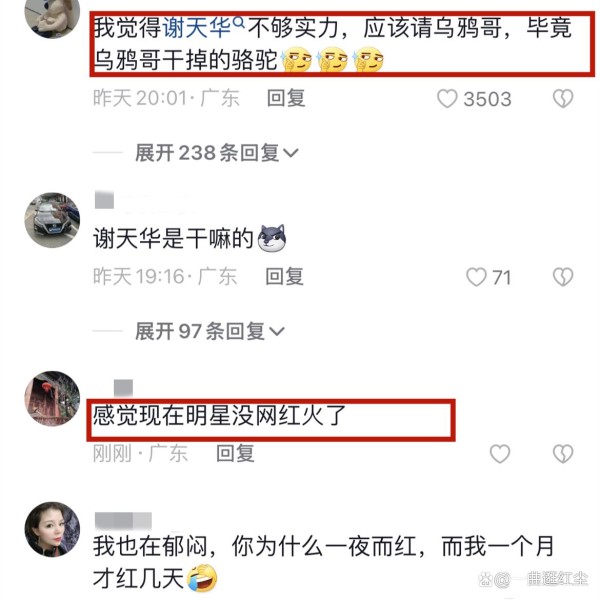
Task: Dislike the comment posted at 19:16
Action: click(x=563, y=277)
